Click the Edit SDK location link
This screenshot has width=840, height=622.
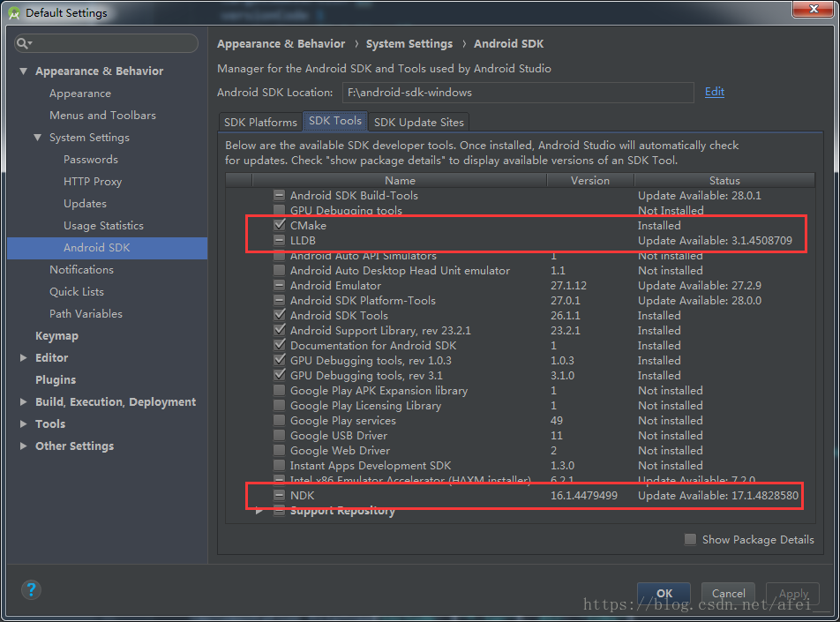coord(714,92)
